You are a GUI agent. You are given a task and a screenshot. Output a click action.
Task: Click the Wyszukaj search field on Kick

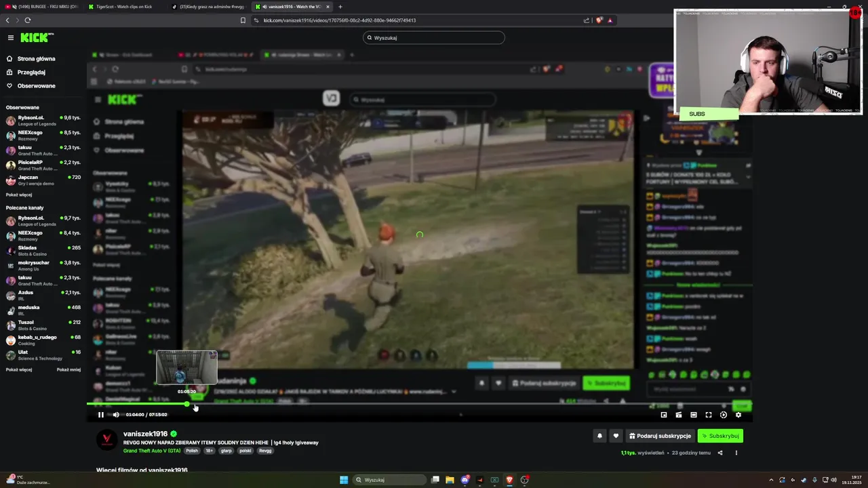point(434,38)
